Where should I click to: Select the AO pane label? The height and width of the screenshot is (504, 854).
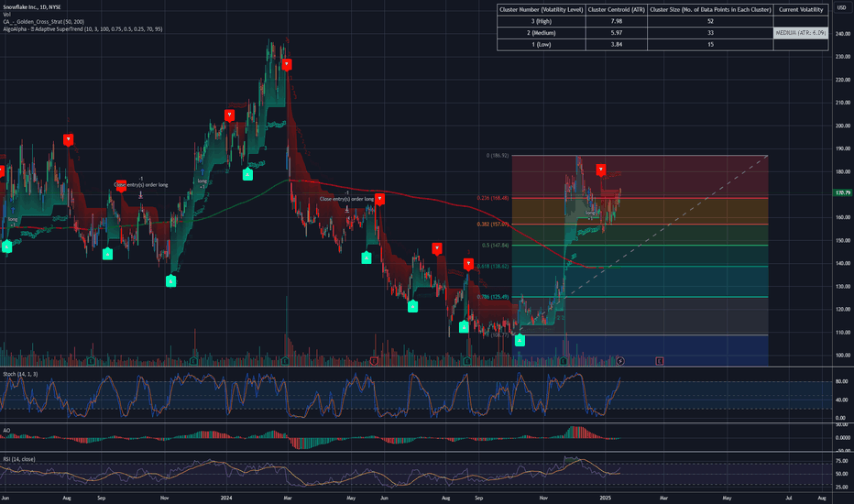tap(6, 431)
